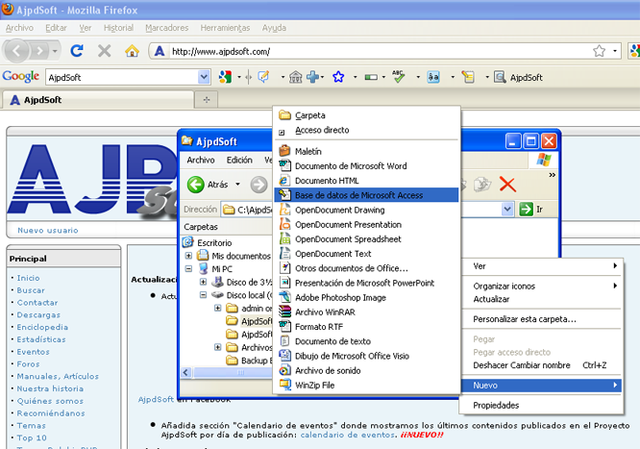Collapse Disco local tree node
This screenshot has height=449, width=640.
[x=203, y=295]
